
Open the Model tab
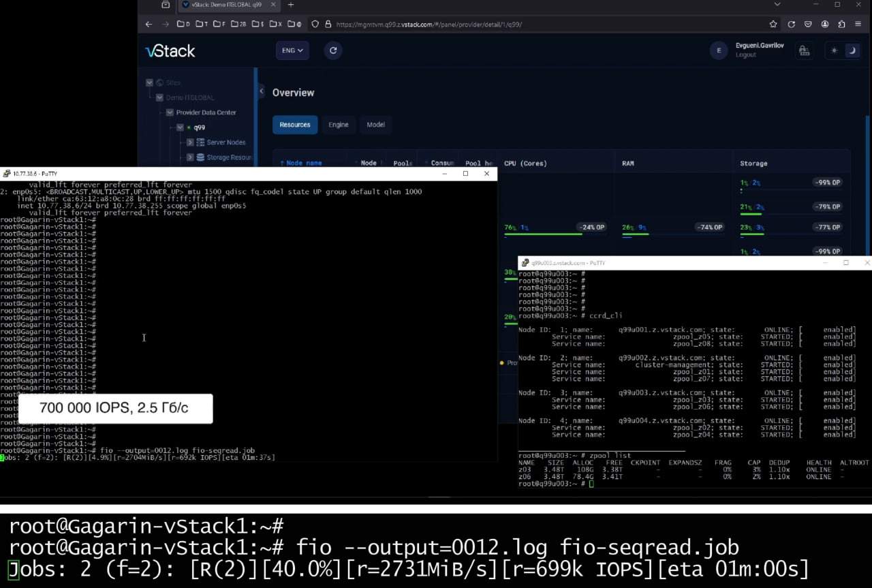375,125
